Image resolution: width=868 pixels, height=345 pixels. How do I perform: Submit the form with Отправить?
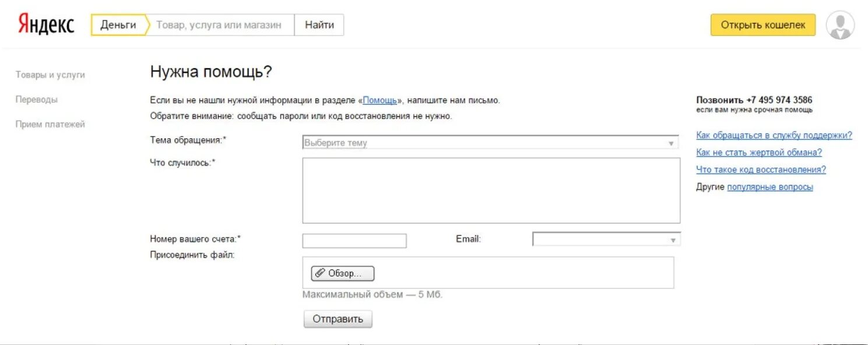[338, 319]
